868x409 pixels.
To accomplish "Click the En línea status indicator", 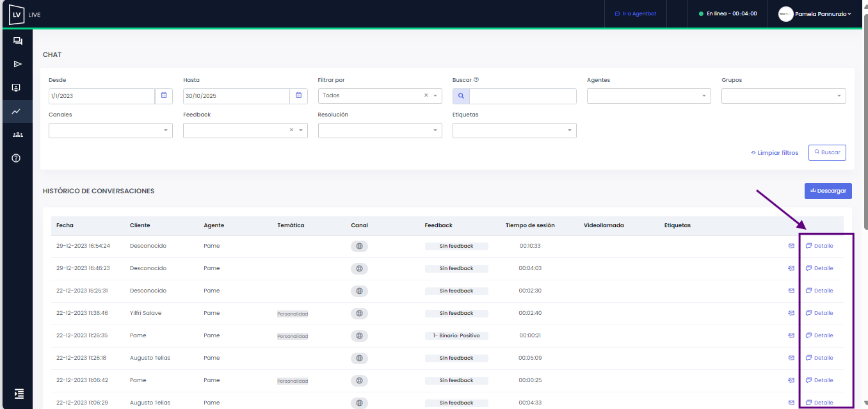I will click(x=727, y=13).
